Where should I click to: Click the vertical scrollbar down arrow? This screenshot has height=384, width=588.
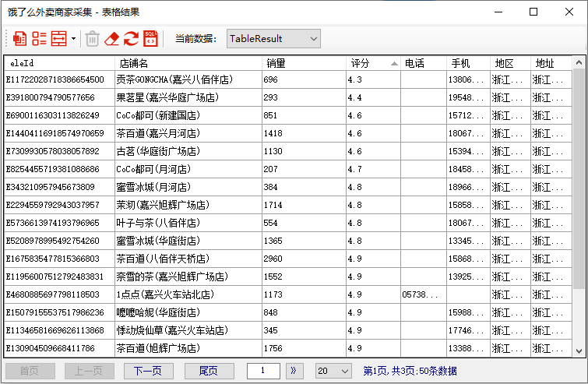579,351
